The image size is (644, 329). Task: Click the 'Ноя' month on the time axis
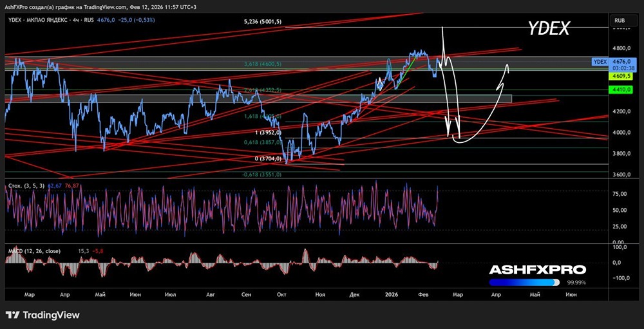pyautogui.click(x=320, y=294)
